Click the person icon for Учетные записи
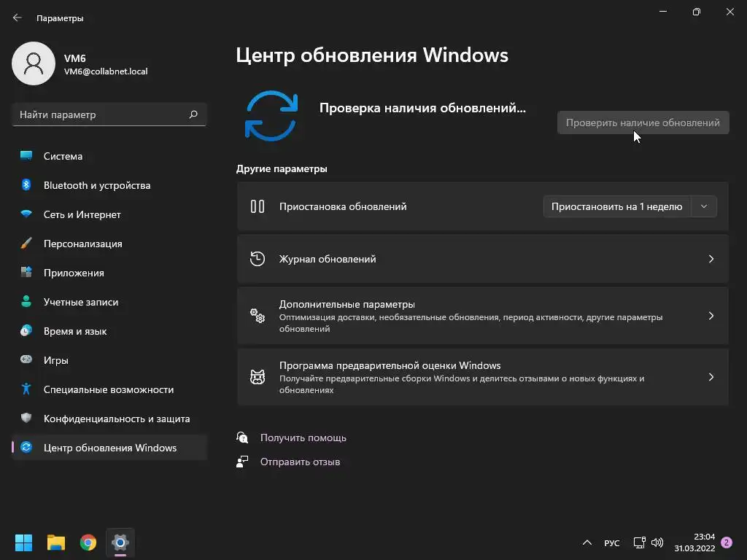Viewport: 747px width, 560px height. coord(26,301)
